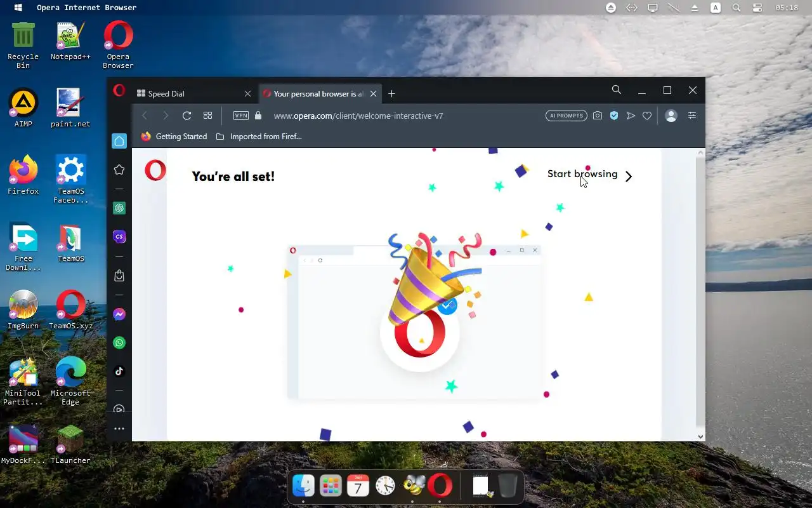Open Trash icon in dock
812x508 pixels.
coord(507,486)
